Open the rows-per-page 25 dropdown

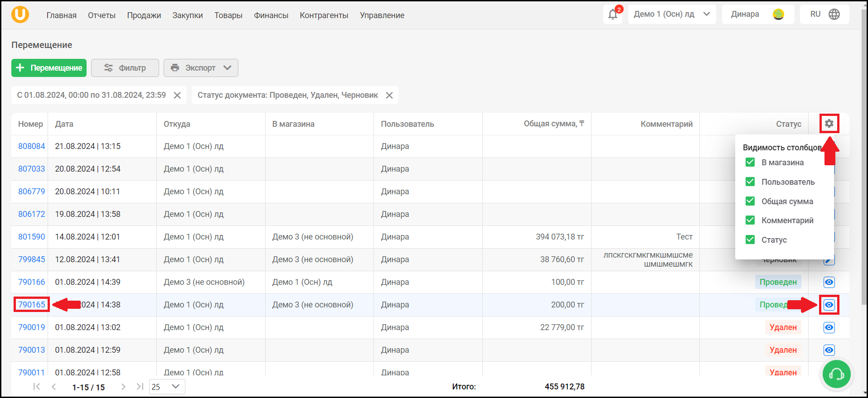tap(167, 387)
